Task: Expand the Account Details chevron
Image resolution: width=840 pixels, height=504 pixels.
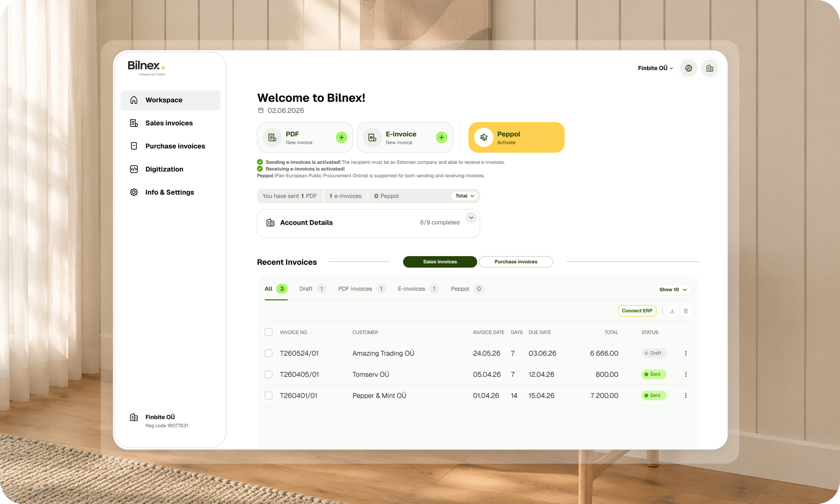Action: (x=471, y=218)
